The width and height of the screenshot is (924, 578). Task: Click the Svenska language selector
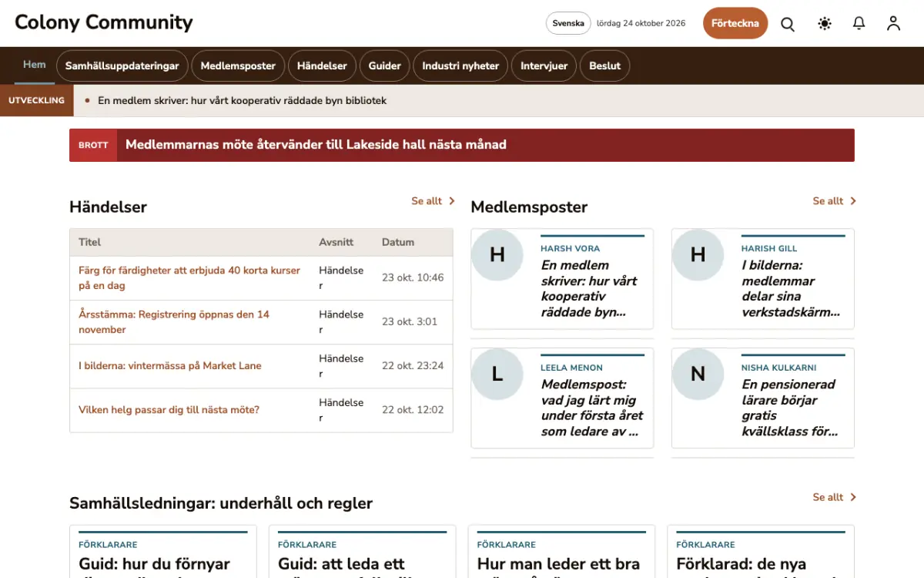pyautogui.click(x=568, y=23)
